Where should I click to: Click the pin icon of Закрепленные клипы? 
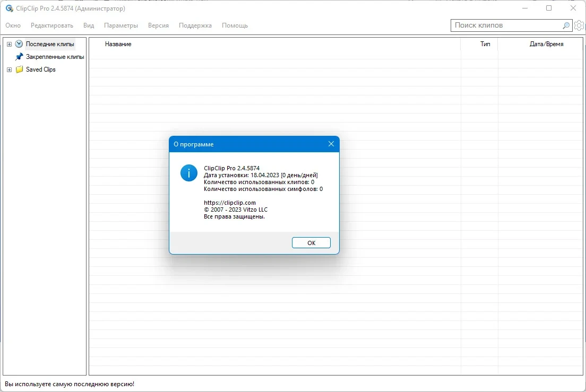click(x=19, y=57)
